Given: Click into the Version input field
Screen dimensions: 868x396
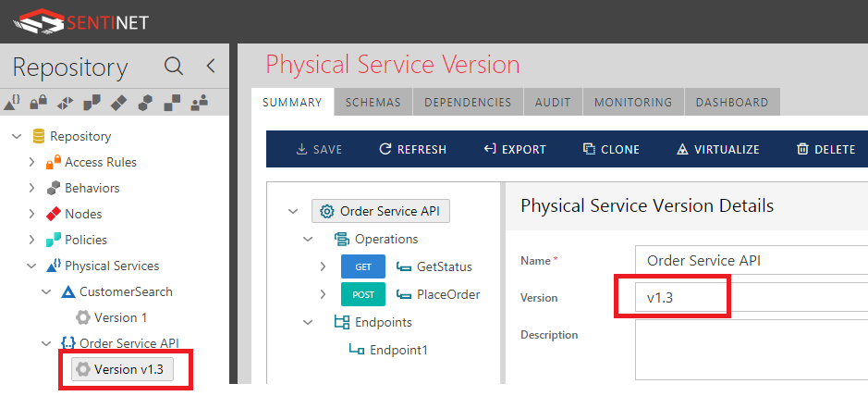Looking at the screenshot, I should pos(752,297).
